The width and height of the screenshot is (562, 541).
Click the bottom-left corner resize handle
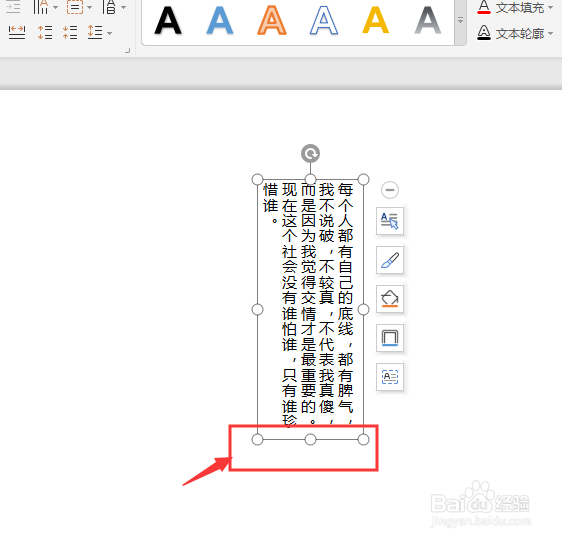[x=257, y=440]
